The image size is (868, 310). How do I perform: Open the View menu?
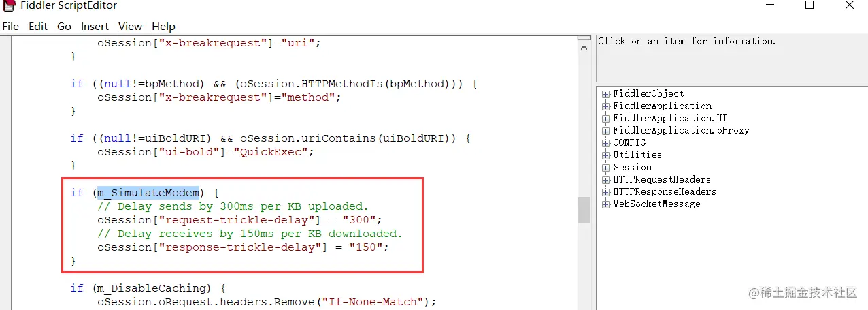click(x=130, y=27)
